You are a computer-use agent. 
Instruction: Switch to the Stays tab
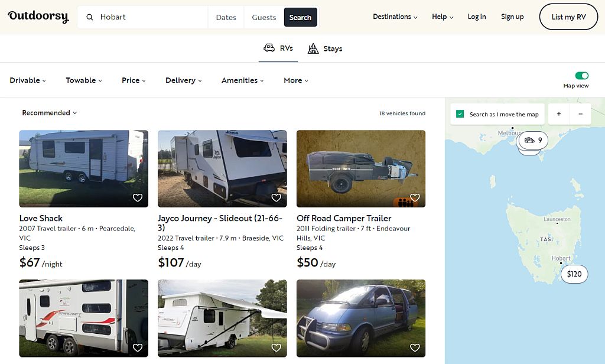(325, 48)
